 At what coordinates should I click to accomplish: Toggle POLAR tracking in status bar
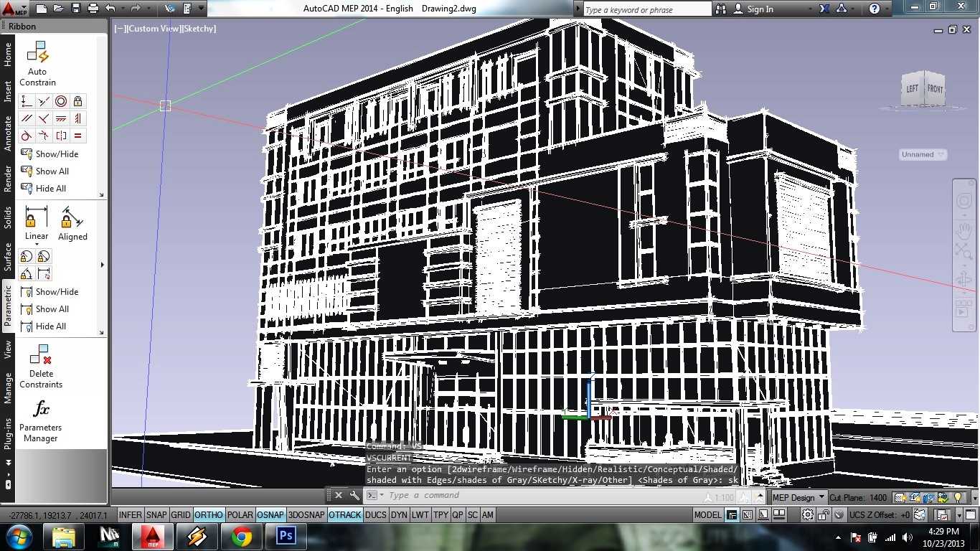[x=240, y=515]
